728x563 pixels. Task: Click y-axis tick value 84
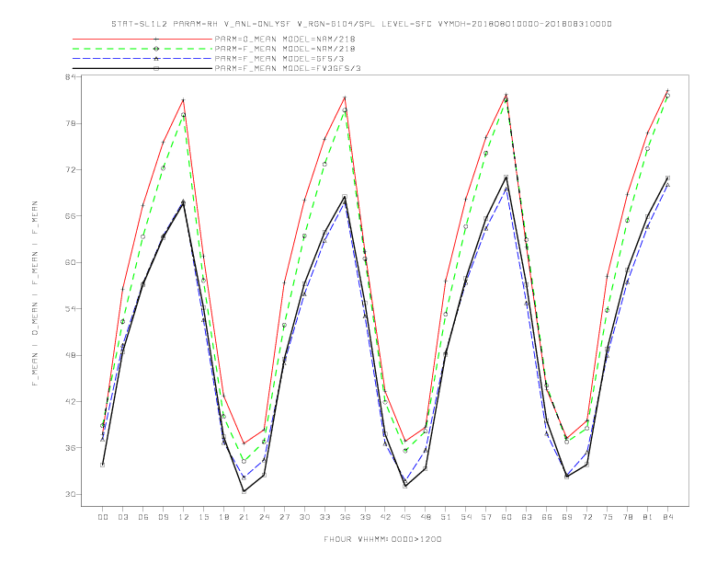71,77
